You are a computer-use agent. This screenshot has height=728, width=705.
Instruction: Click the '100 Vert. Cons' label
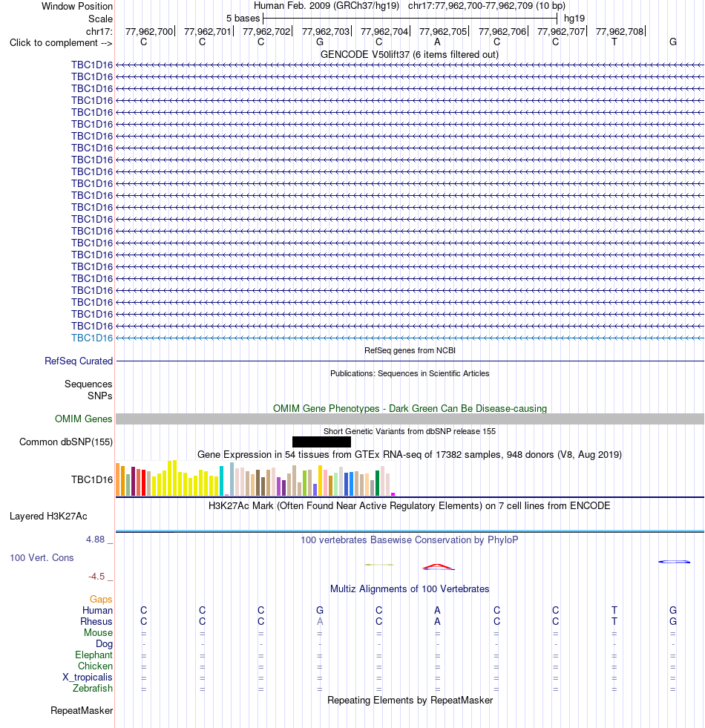(x=42, y=557)
